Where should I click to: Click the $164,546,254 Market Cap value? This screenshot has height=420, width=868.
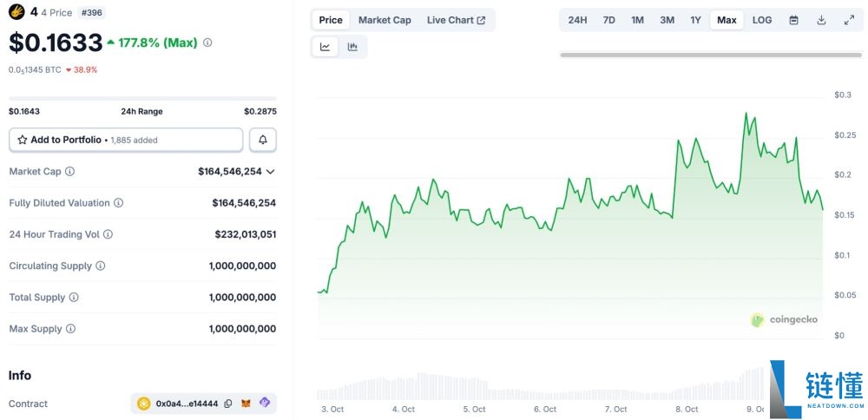pyautogui.click(x=230, y=172)
